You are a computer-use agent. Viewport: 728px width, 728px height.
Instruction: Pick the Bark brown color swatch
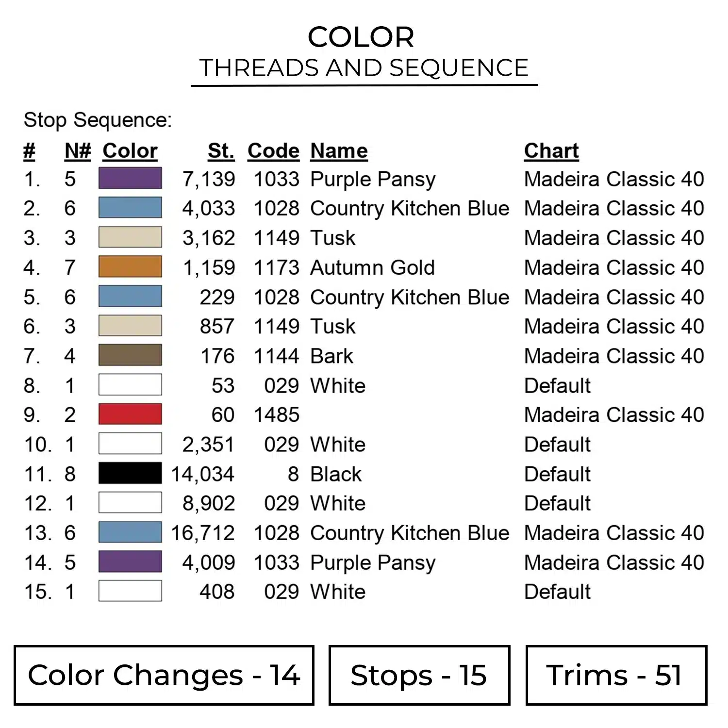coord(130,355)
